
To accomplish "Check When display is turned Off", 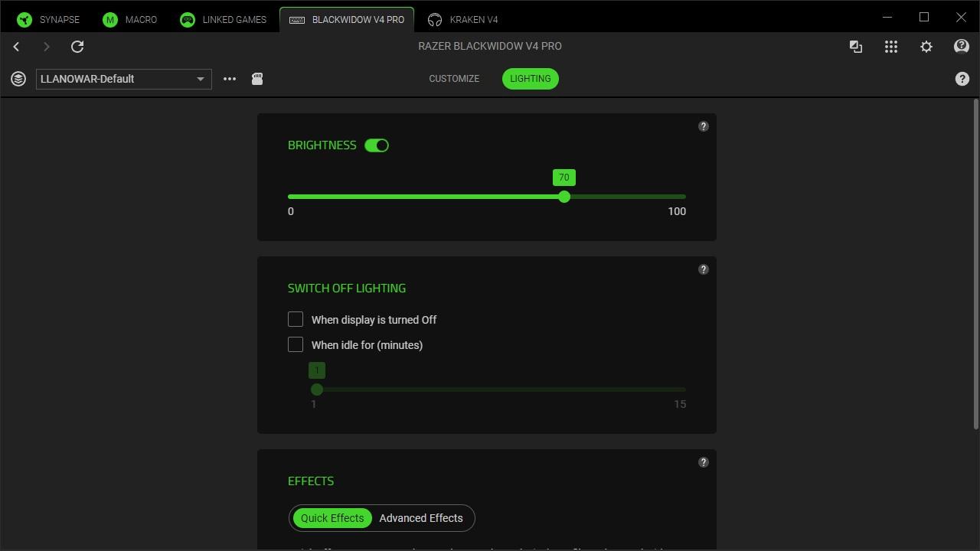I will pos(296,319).
